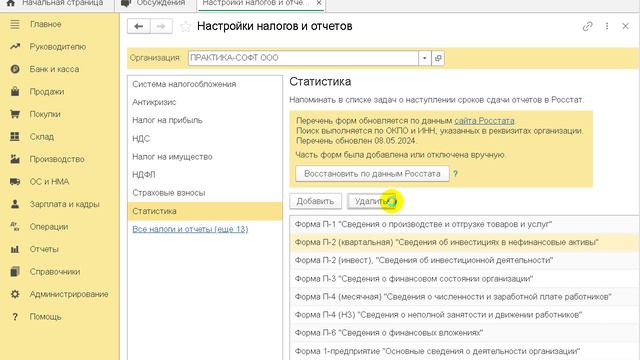Open organization card via field's open icon
The image size is (640, 360).
click(x=438, y=58)
